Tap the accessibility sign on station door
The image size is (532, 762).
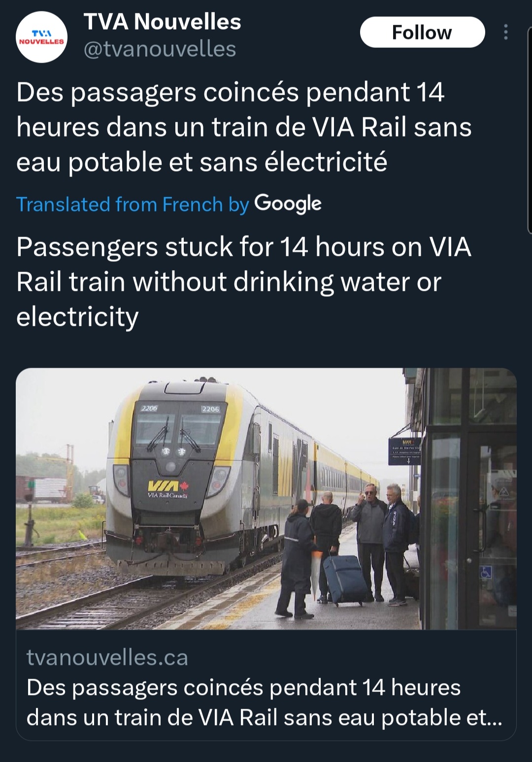[486, 572]
